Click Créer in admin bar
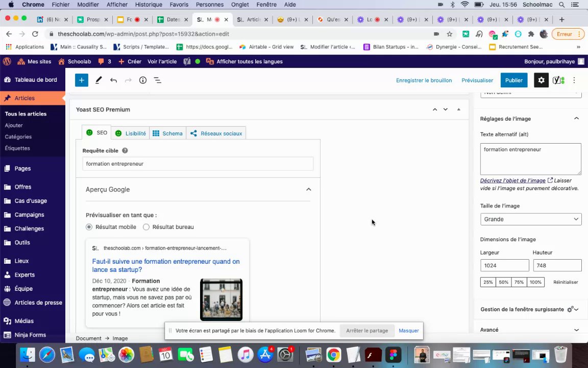The image size is (588, 368). click(x=130, y=61)
